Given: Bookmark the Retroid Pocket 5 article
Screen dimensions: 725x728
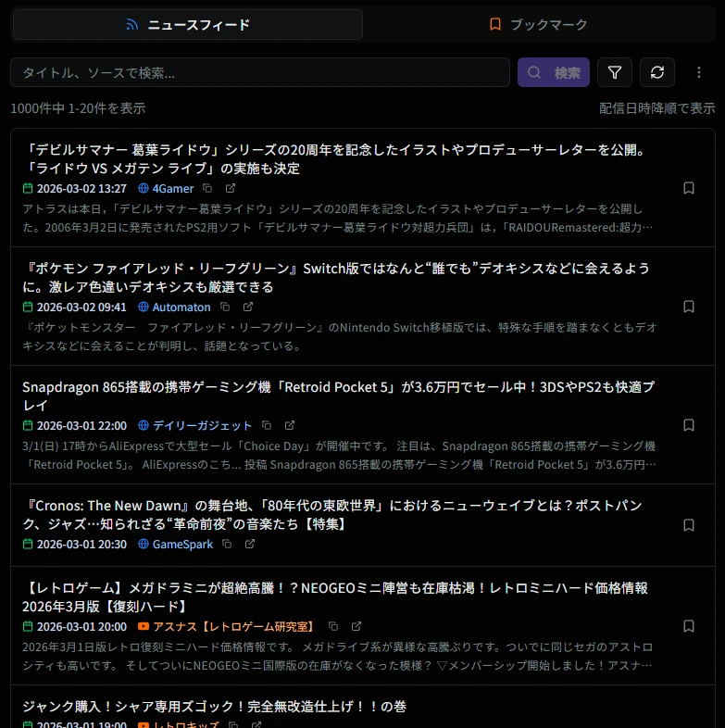Looking at the screenshot, I should 688,425.
